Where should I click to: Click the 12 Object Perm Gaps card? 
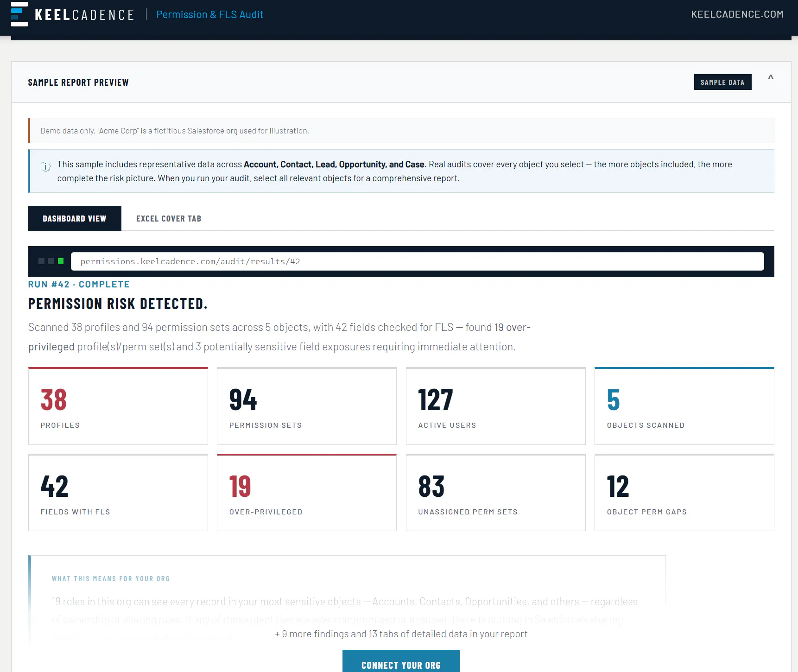click(x=684, y=493)
